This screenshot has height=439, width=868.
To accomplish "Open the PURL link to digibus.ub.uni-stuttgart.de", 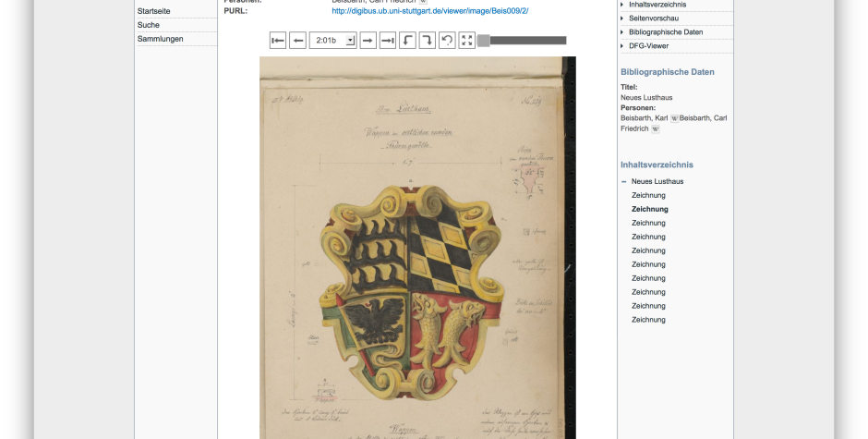I will coord(430,10).
